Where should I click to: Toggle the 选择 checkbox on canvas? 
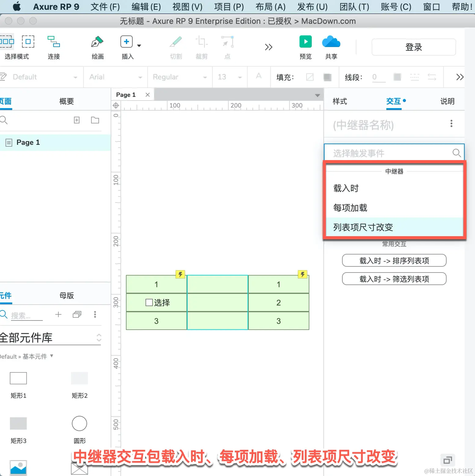149,302
